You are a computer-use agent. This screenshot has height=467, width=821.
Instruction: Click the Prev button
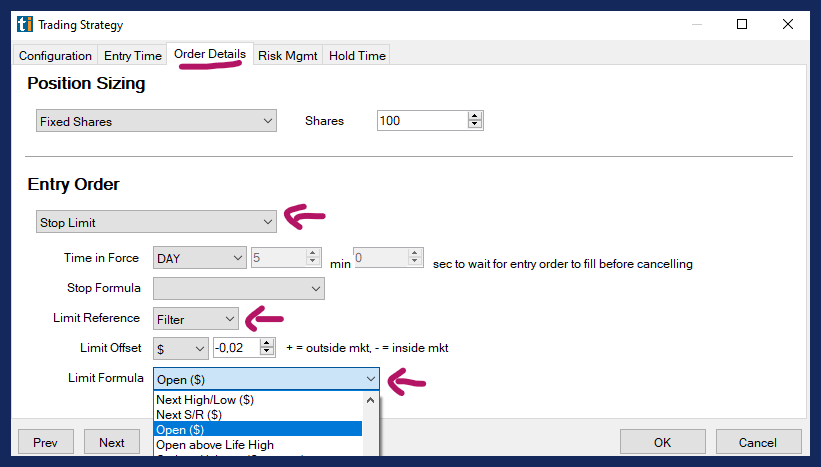coord(46,442)
